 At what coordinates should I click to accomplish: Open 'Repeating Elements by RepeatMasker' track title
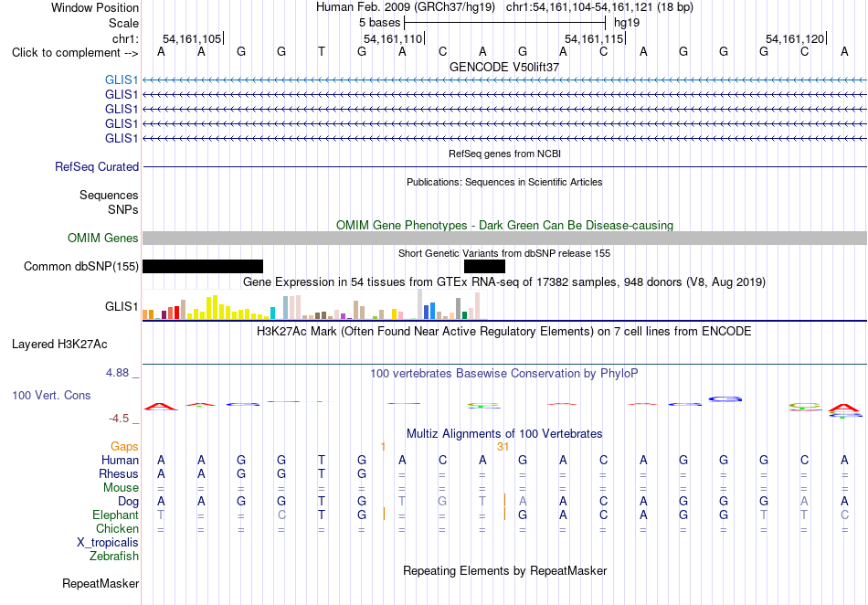(504, 570)
